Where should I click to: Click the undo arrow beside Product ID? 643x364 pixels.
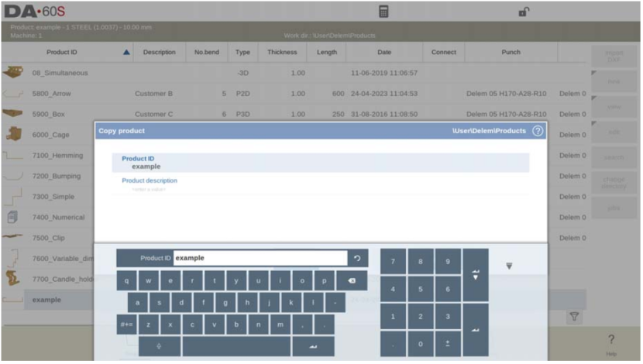point(357,258)
